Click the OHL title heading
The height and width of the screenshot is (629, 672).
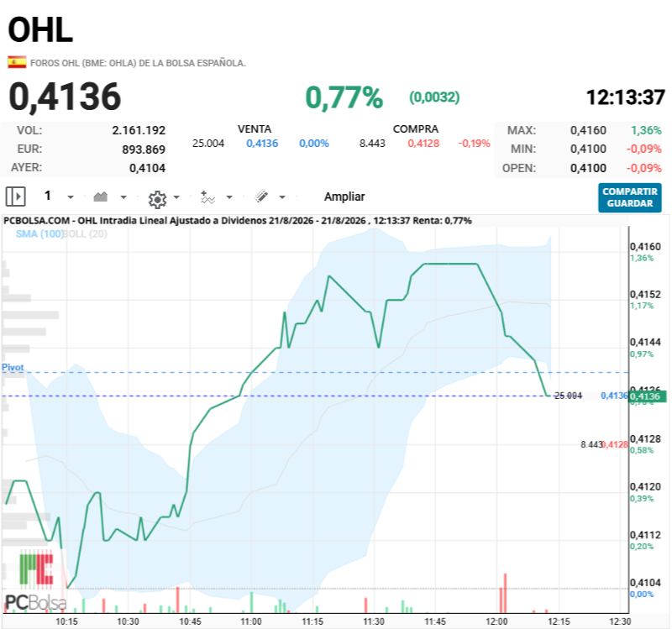40,30
